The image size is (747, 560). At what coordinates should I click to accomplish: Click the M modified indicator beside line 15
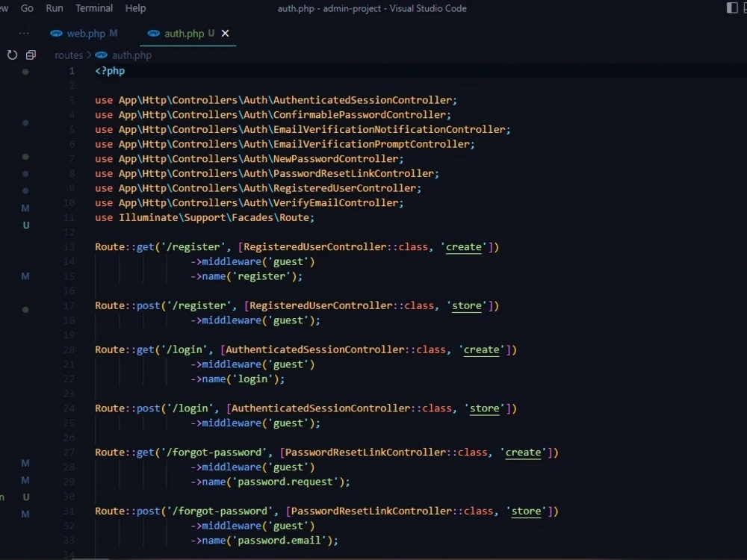tap(25, 276)
